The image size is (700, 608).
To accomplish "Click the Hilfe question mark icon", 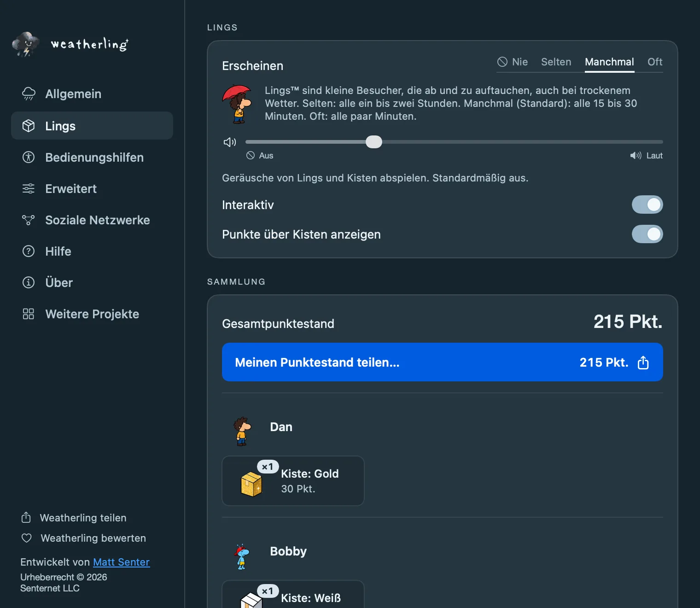I will click(29, 251).
